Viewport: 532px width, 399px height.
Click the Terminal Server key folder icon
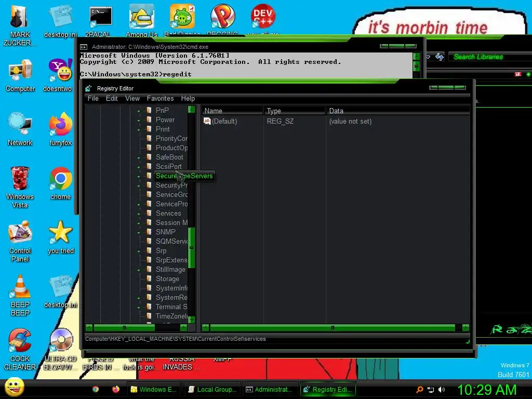click(149, 307)
